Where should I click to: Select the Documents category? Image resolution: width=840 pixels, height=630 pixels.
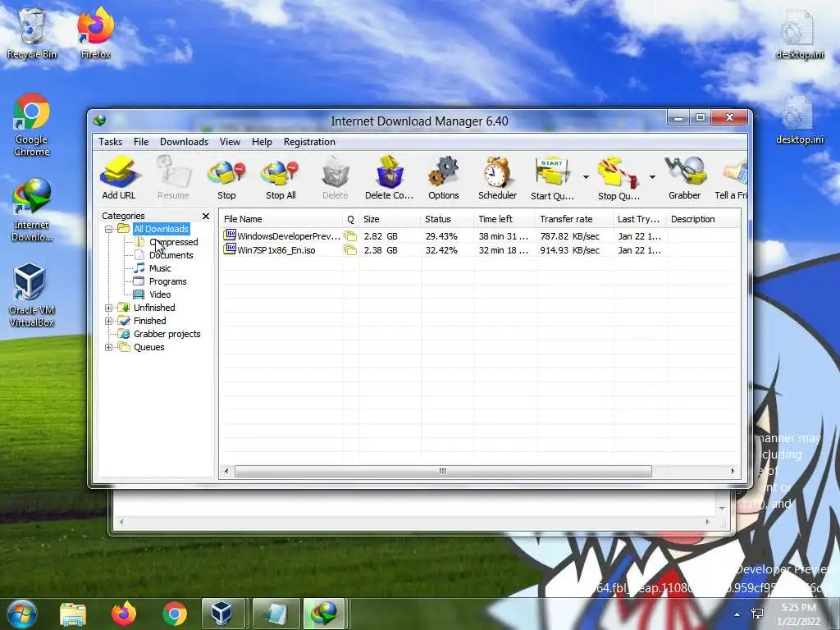click(x=171, y=255)
